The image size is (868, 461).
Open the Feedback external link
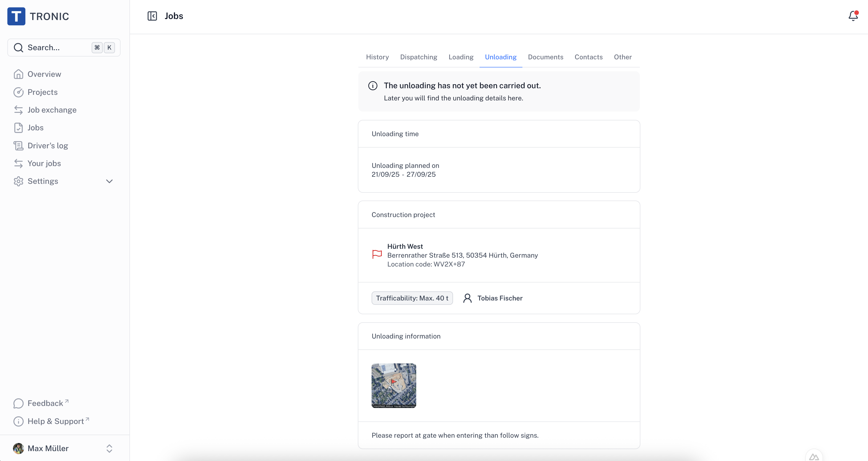(45, 403)
